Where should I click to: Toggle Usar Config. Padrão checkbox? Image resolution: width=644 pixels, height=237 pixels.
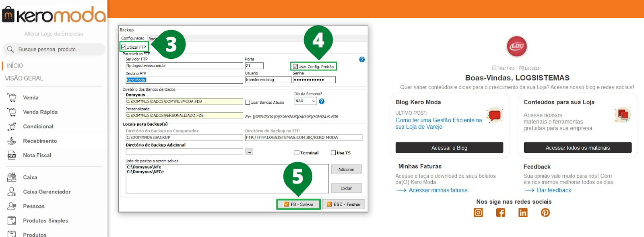pyautogui.click(x=295, y=66)
